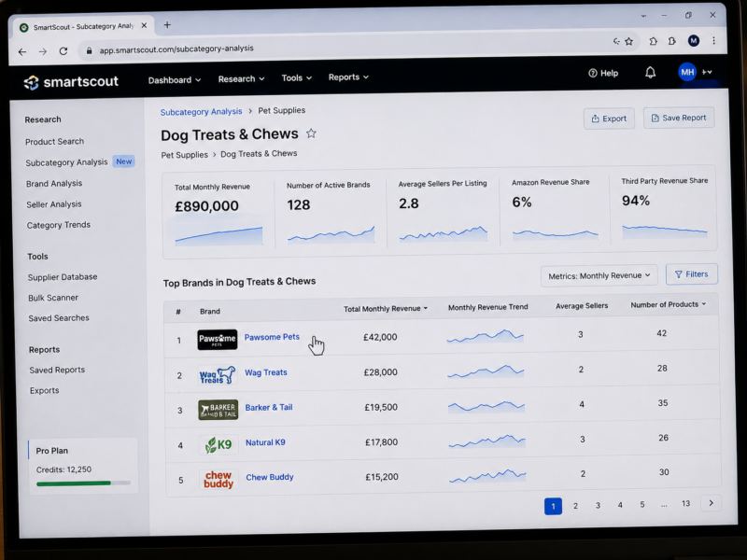Open Chrome profile M avatar
Screen dimensions: 747x560
(694, 40)
